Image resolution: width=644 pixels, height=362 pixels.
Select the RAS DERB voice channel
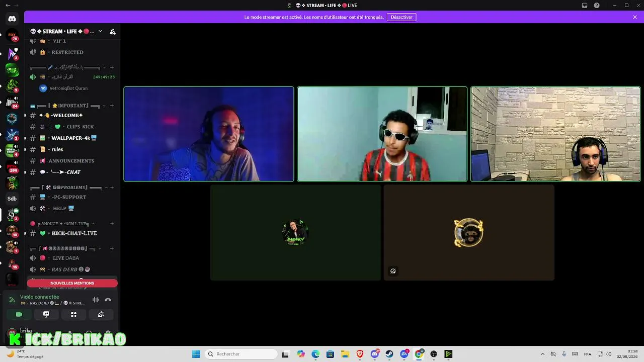pyautogui.click(x=72, y=269)
